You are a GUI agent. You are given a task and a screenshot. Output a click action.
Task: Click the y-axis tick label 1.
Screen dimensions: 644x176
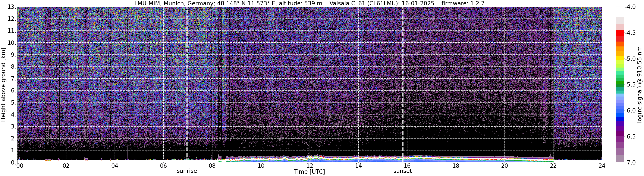click(14, 151)
